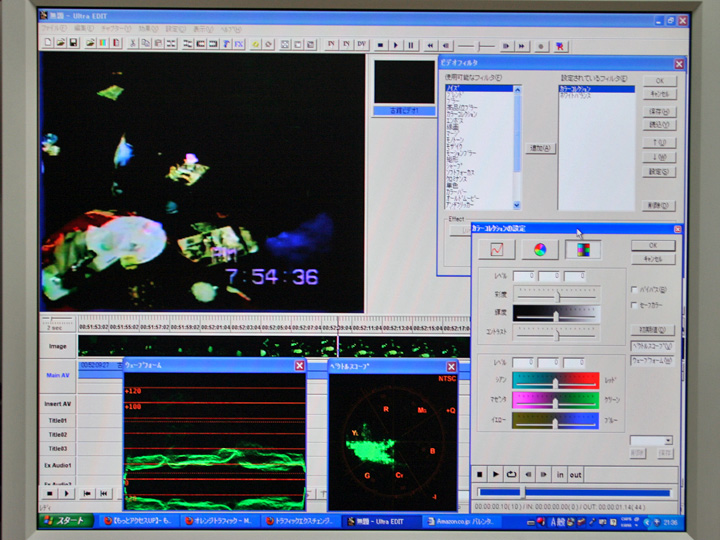
Task: Select ホワイトバランス in the applied filters list
Action: 576,96
